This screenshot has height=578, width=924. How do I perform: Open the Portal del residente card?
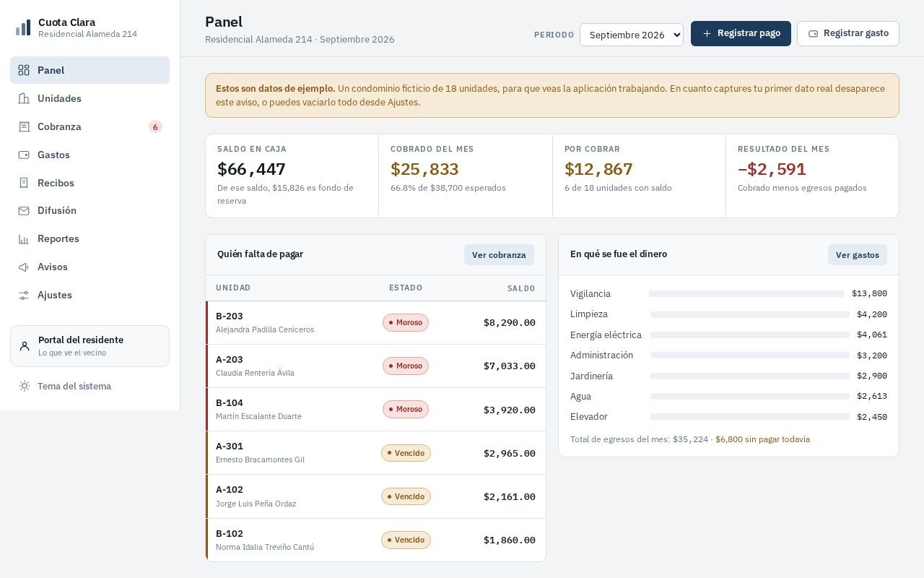tap(90, 346)
